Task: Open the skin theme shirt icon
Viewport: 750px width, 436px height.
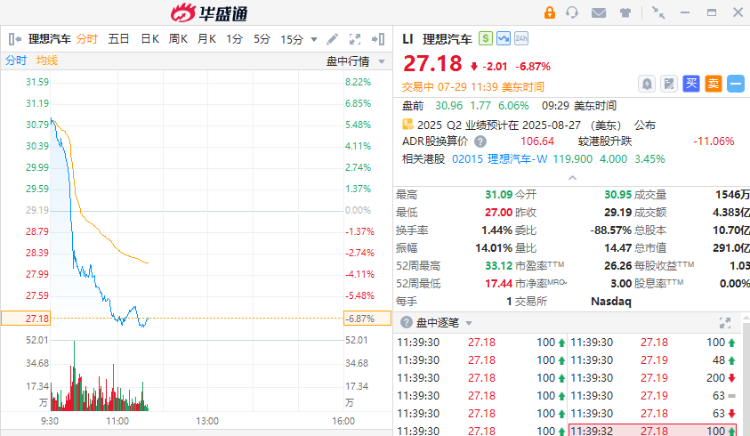Action: [x=625, y=13]
